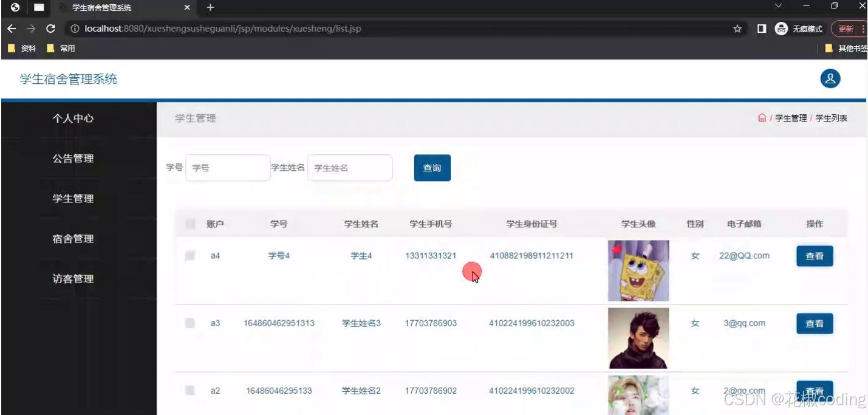Click the bookmark star in the address bar

click(737, 28)
